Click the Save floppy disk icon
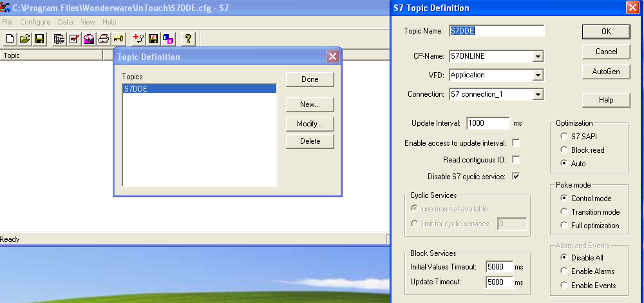644x303 pixels. tap(39, 39)
